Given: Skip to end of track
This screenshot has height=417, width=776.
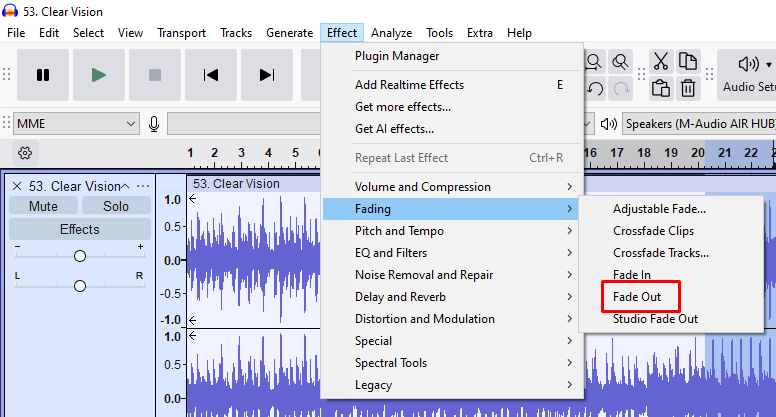Looking at the screenshot, I should tap(267, 75).
